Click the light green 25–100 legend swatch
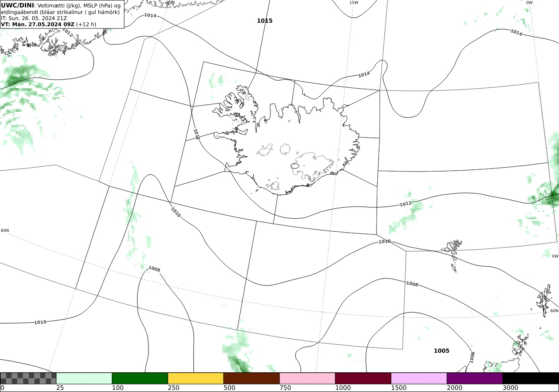The height and width of the screenshot is (392, 559). point(84,378)
